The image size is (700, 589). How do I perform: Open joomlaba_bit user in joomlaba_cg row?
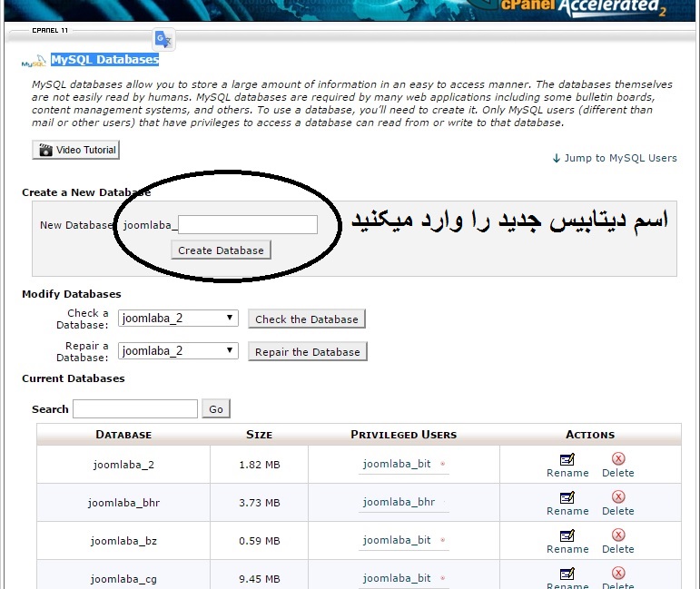coord(397,578)
